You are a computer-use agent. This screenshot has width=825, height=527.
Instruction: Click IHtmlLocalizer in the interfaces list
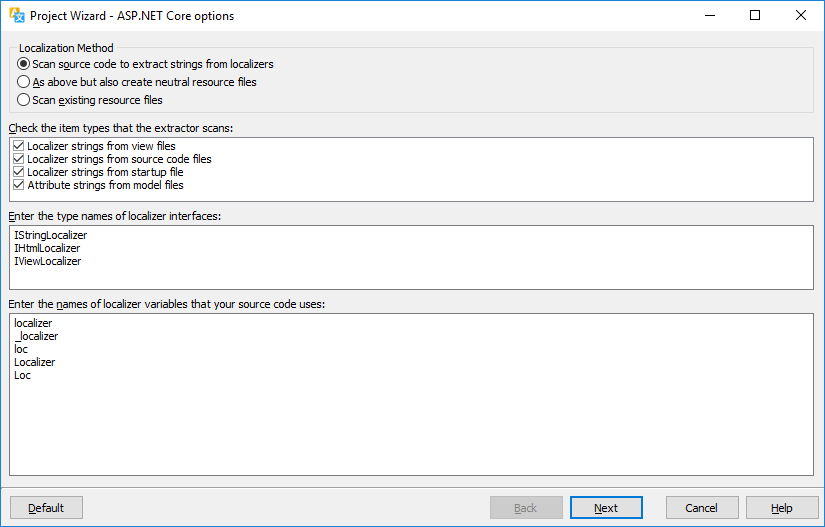pos(47,248)
